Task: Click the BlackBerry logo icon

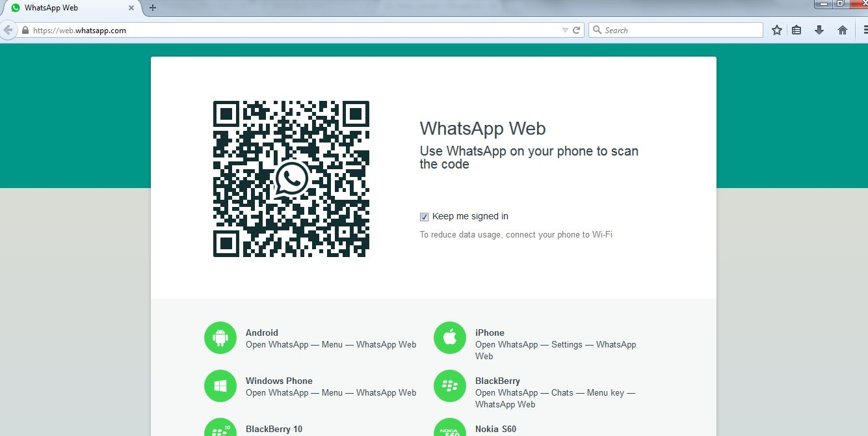Action: (x=450, y=386)
